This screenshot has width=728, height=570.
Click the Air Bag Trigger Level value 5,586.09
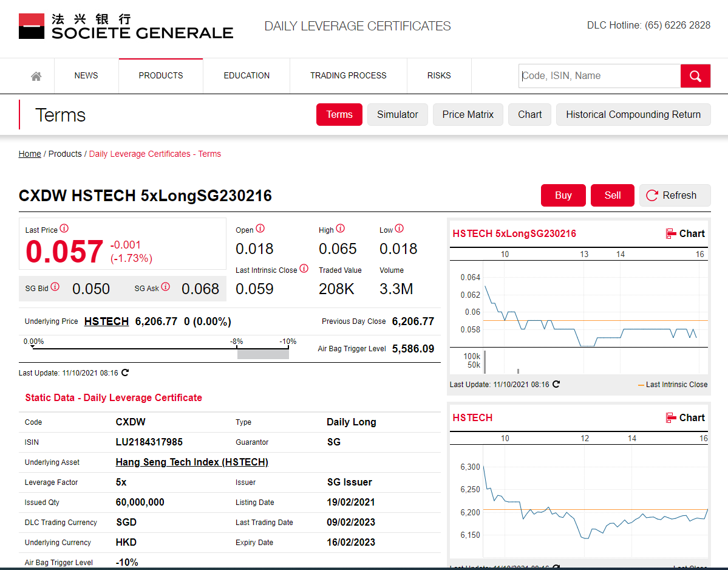pyautogui.click(x=413, y=349)
